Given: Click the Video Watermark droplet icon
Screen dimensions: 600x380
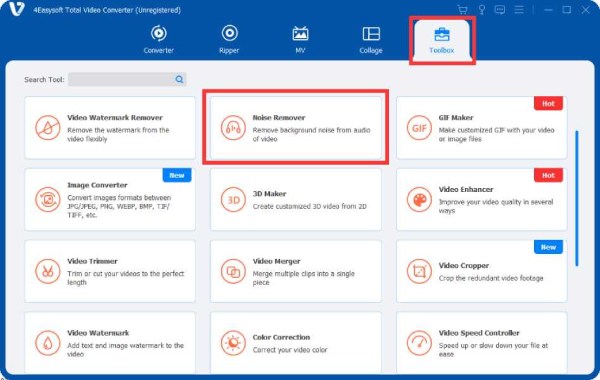Looking at the screenshot, I should pos(48,343).
